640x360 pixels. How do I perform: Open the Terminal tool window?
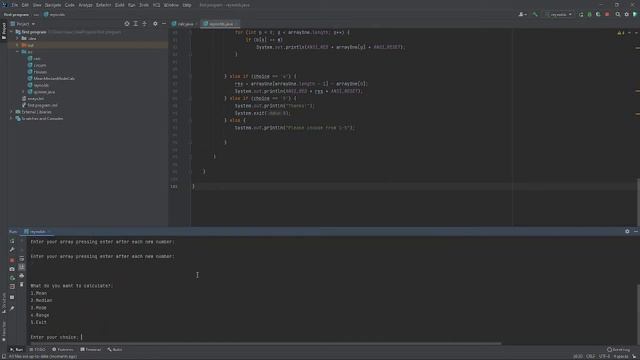(x=91, y=350)
